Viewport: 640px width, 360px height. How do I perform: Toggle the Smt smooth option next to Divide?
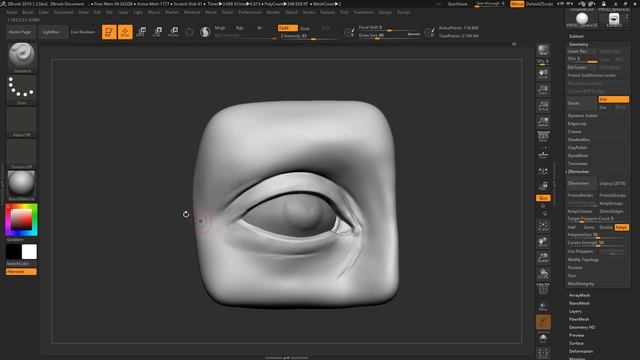[613, 99]
